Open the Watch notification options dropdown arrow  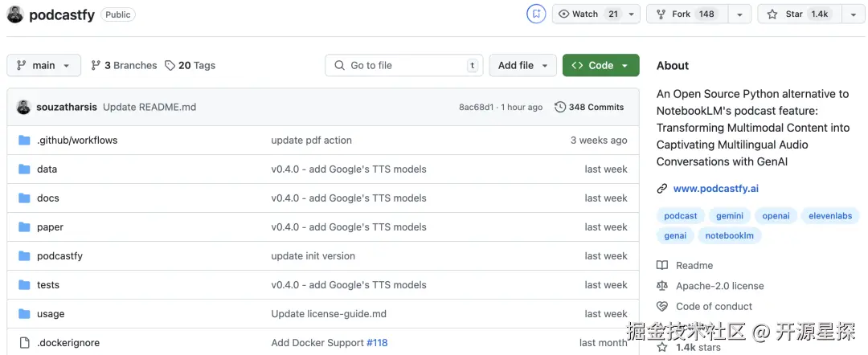point(632,14)
